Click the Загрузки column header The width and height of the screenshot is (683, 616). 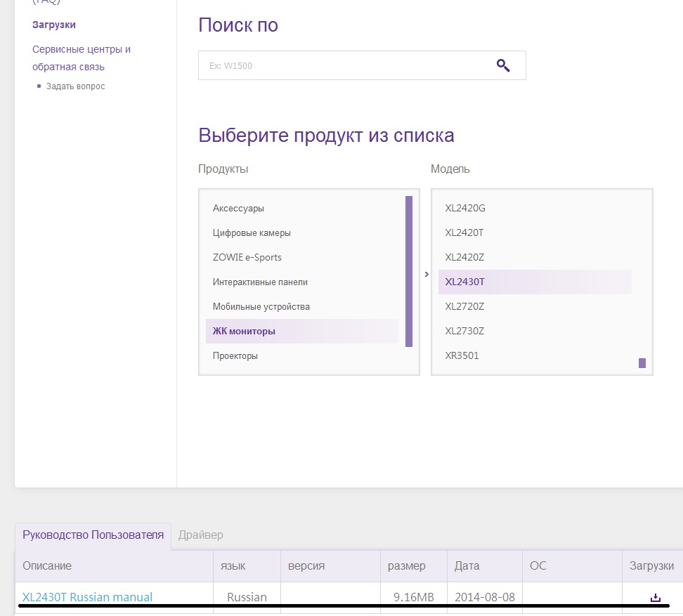(651, 566)
